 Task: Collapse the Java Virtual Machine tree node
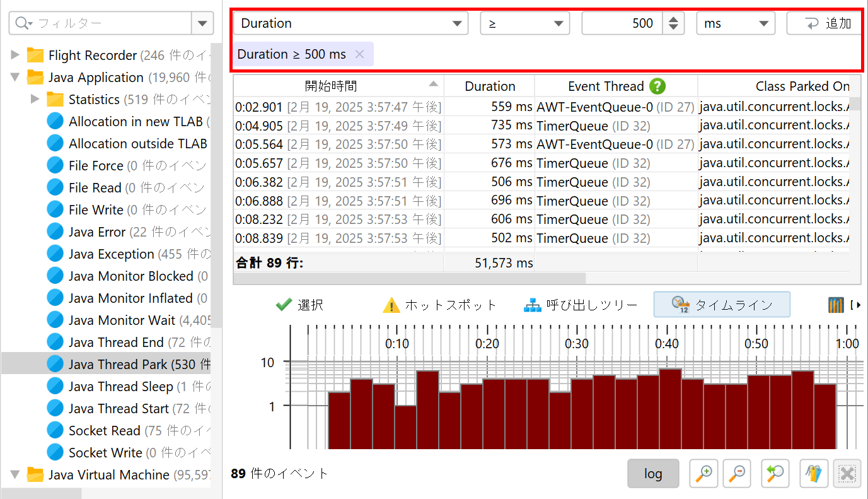click(15, 475)
